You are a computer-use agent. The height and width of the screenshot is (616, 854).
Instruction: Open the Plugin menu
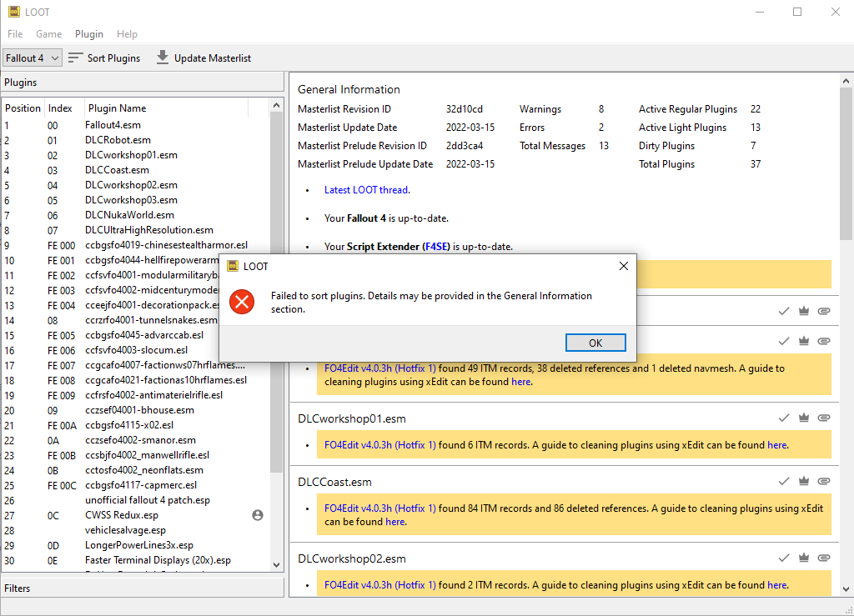[88, 34]
